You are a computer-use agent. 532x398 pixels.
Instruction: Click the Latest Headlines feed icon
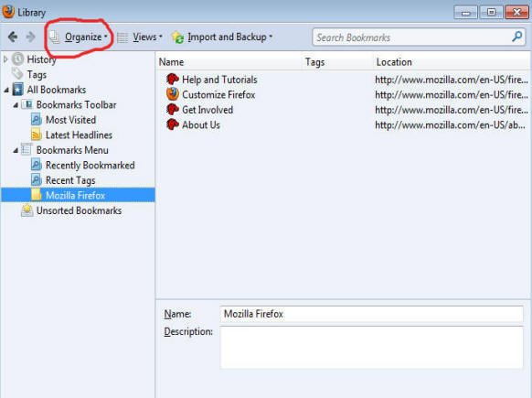click(36, 134)
